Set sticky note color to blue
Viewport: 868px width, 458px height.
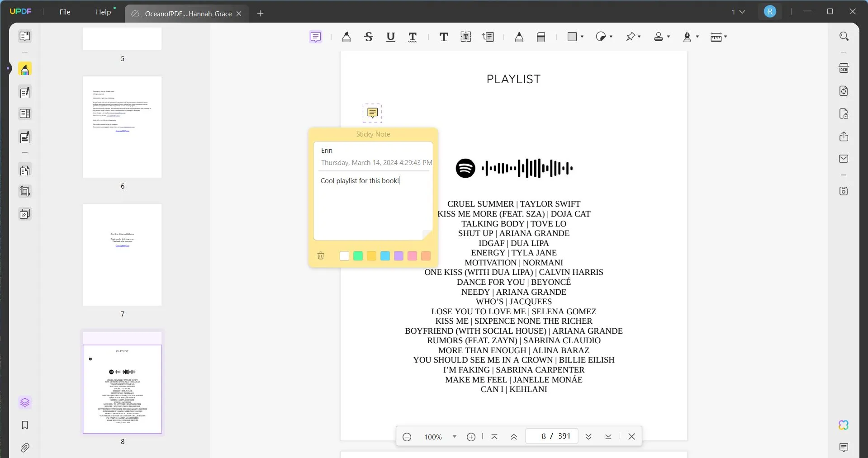(385, 256)
